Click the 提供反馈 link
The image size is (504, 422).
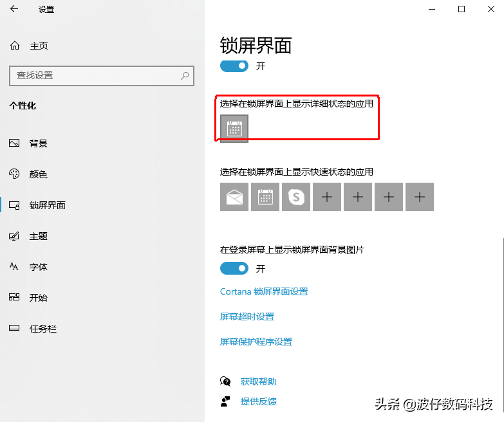click(x=258, y=401)
